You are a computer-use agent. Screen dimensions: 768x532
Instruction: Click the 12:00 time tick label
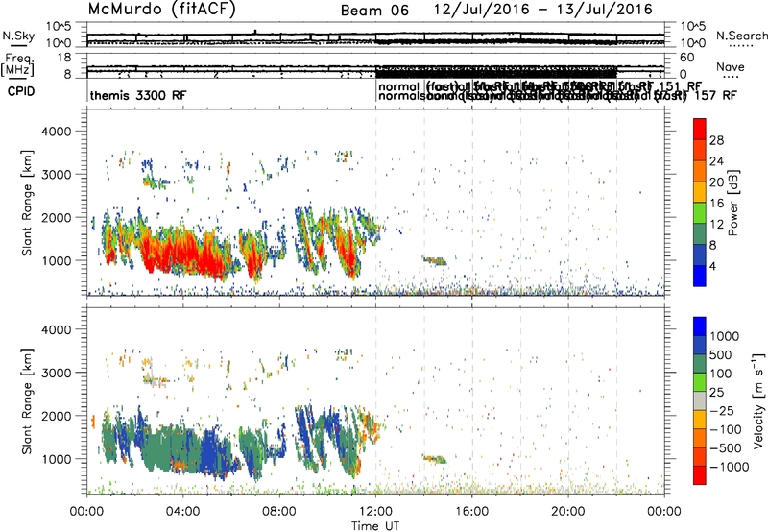(375, 512)
